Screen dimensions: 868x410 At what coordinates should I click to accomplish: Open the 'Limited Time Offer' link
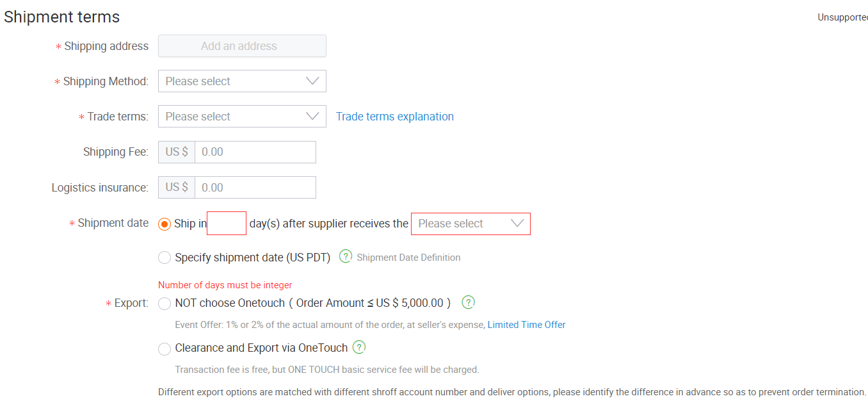526,325
